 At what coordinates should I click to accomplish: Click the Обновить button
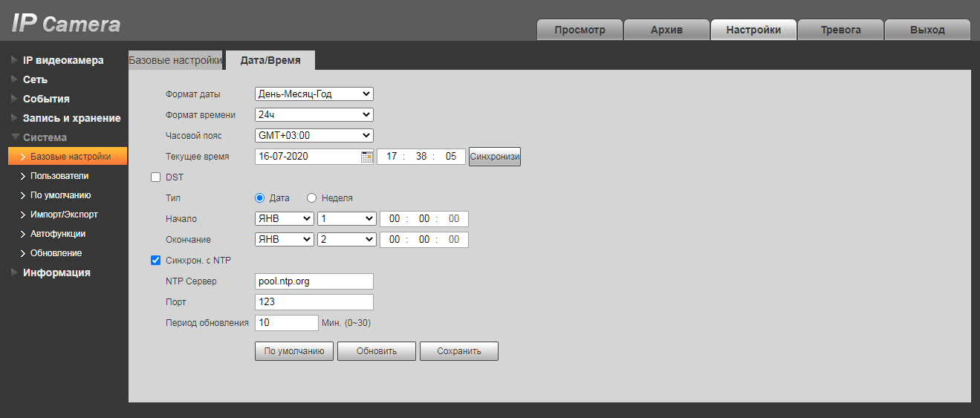[377, 351]
